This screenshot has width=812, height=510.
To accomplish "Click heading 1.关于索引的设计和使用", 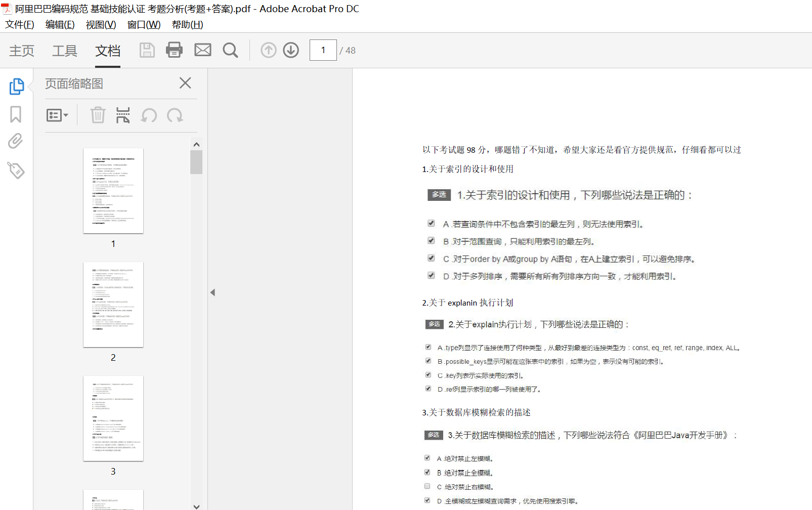I will 467,169.
